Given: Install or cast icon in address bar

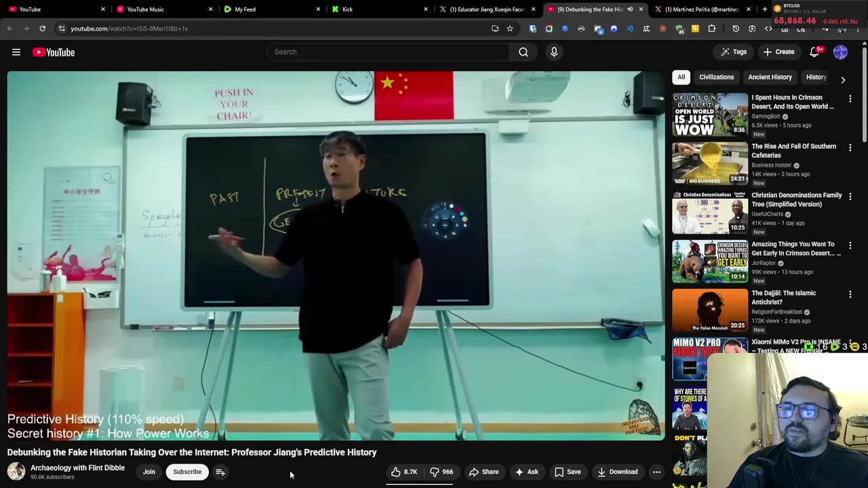Looking at the screenshot, I should point(495,28).
